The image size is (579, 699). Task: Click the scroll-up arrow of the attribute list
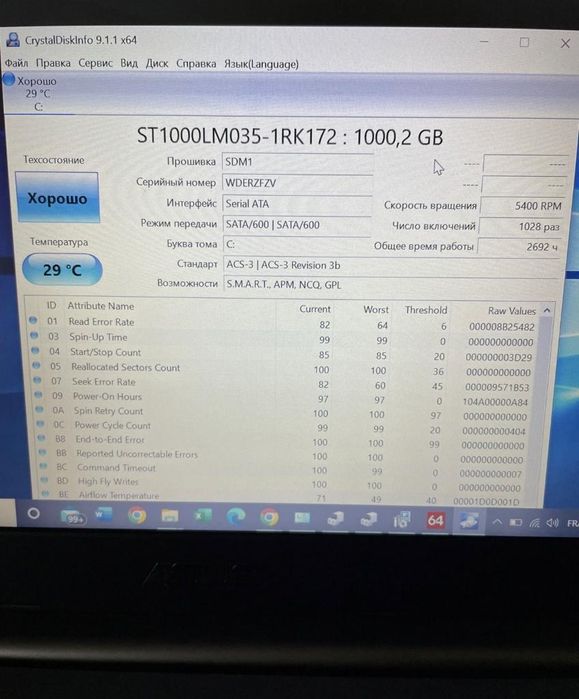click(547, 310)
